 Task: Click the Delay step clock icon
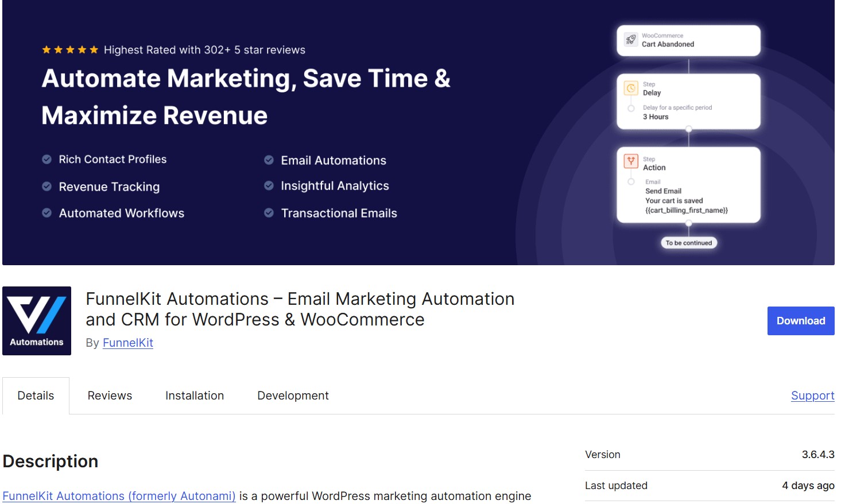(x=631, y=88)
